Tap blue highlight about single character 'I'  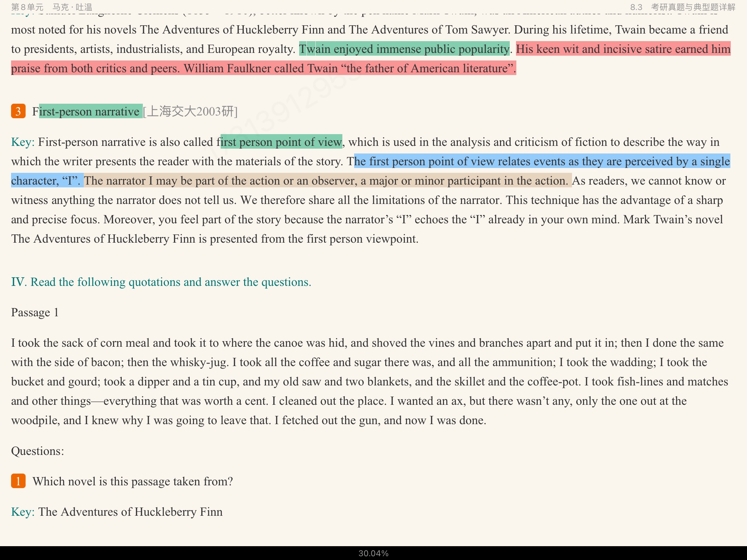tap(542, 161)
